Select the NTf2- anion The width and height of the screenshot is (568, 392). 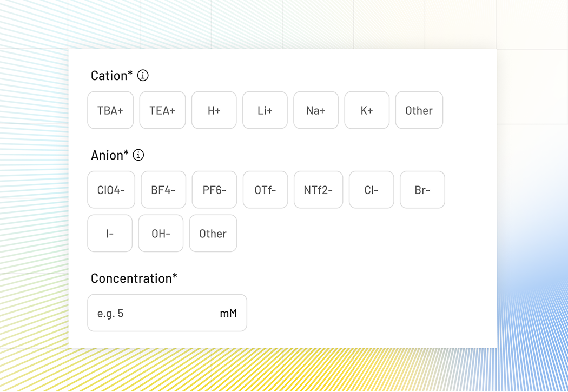pyautogui.click(x=318, y=190)
